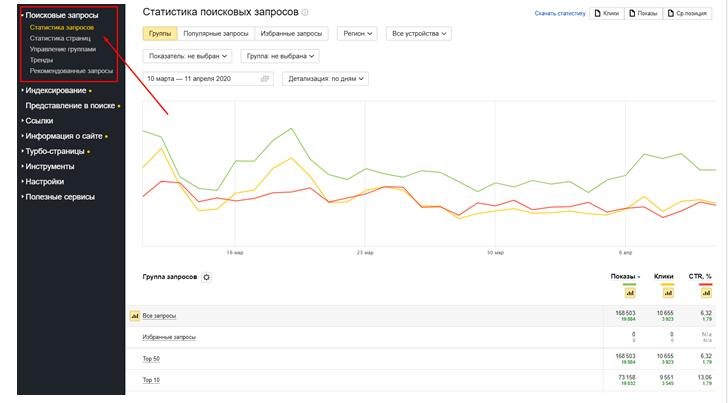Open the query groups settings gear icon
Image resolution: width=728 pixels, height=403 pixels.
coord(207,277)
